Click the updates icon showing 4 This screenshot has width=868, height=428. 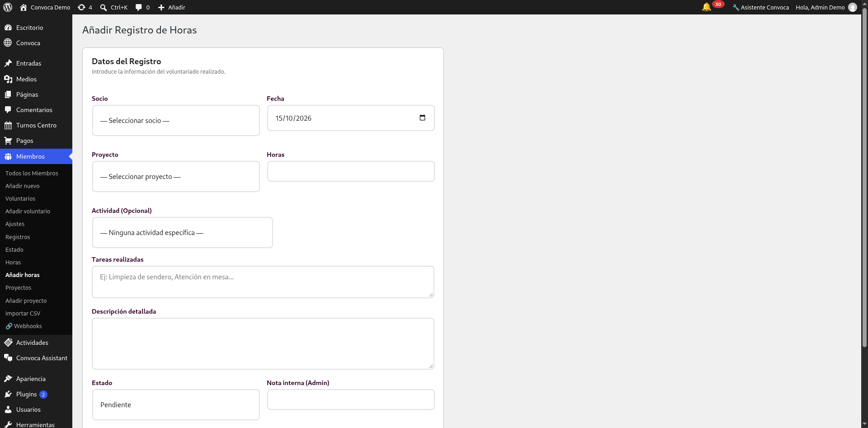click(81, 7)
